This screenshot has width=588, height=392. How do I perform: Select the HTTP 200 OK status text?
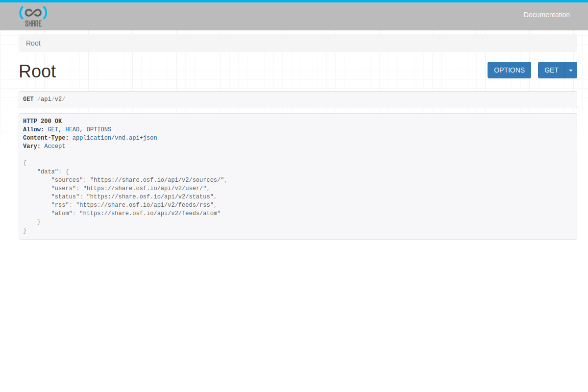pyautogui.click(x=43, y=121)
